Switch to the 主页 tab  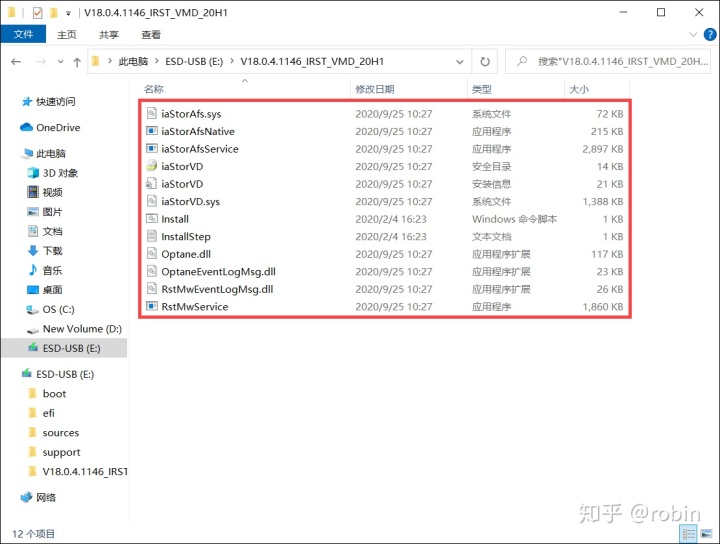pyautogui.click(x=67, y=34)
